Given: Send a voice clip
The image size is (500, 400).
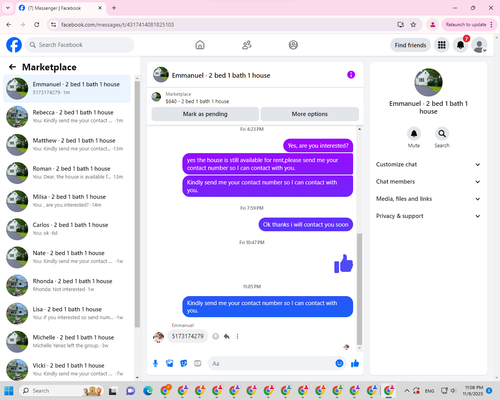Looking at the screenshot, I should [x=155, y=363].
